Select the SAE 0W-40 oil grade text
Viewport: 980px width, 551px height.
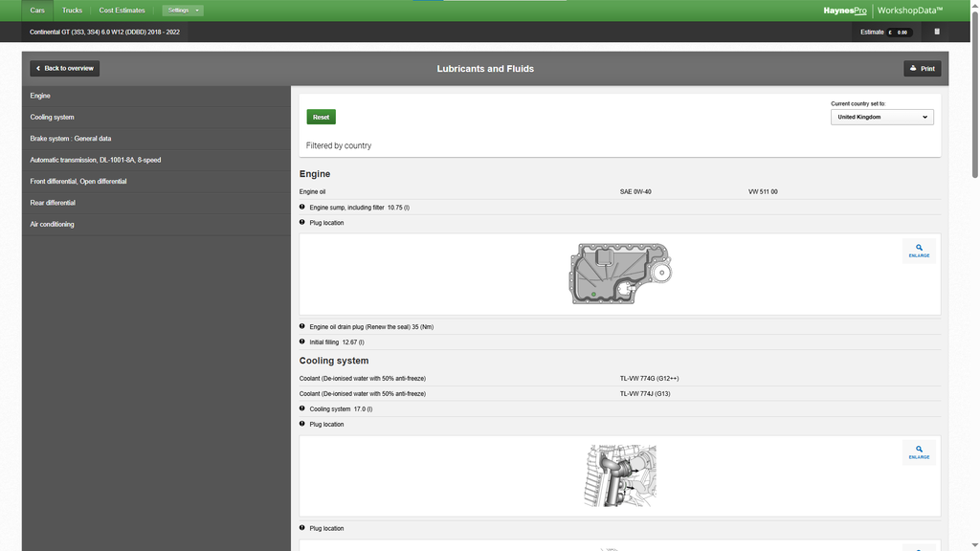click(x=635, y=191)
